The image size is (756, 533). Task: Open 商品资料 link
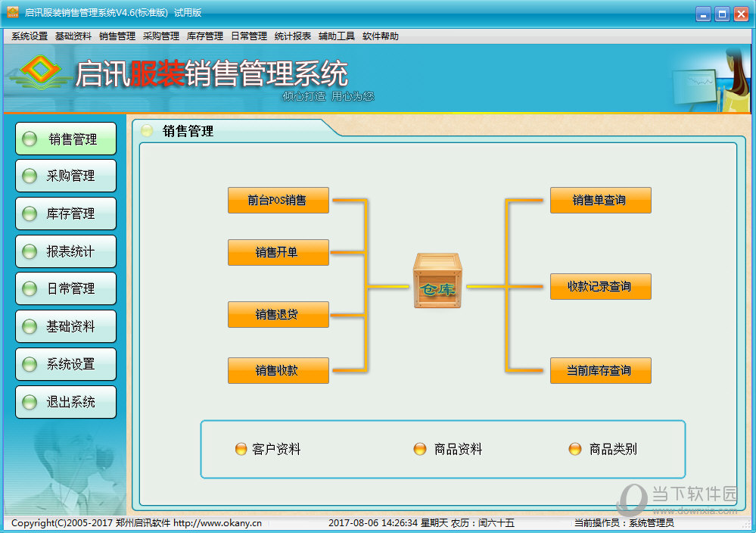point(458,449)
